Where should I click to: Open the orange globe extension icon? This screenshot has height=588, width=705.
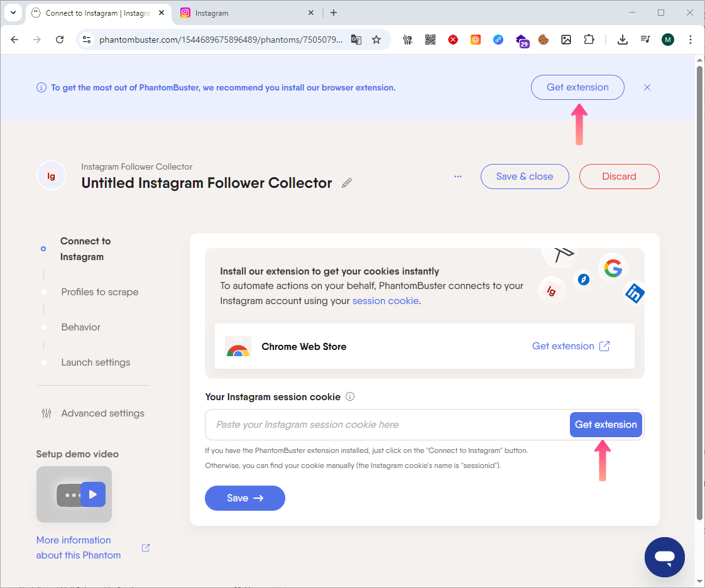[475, 40]
